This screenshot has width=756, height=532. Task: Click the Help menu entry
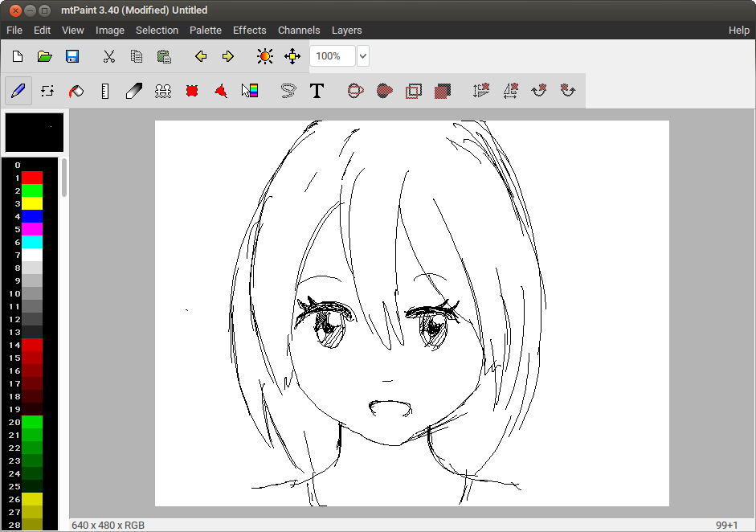pos(738,30)
